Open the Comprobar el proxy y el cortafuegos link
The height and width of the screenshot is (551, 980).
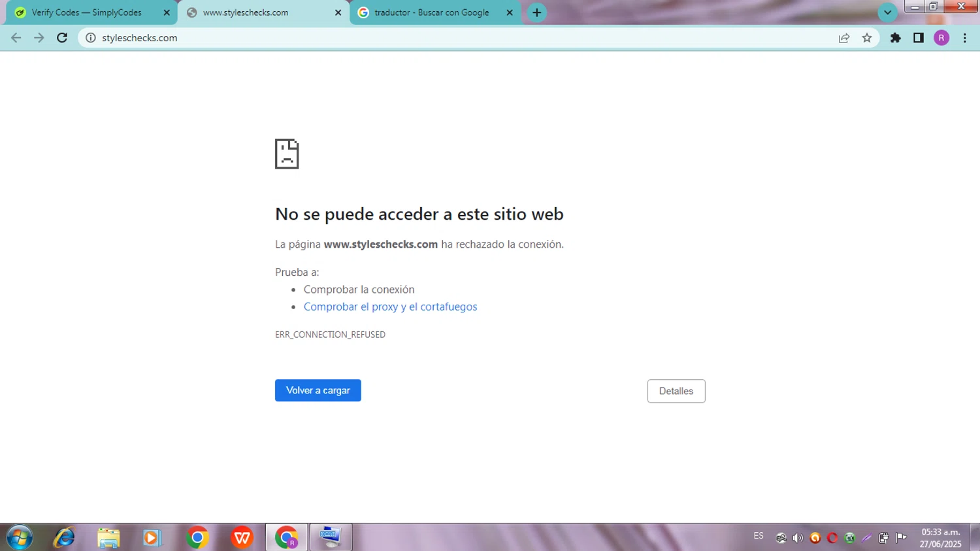pos(390,307)
